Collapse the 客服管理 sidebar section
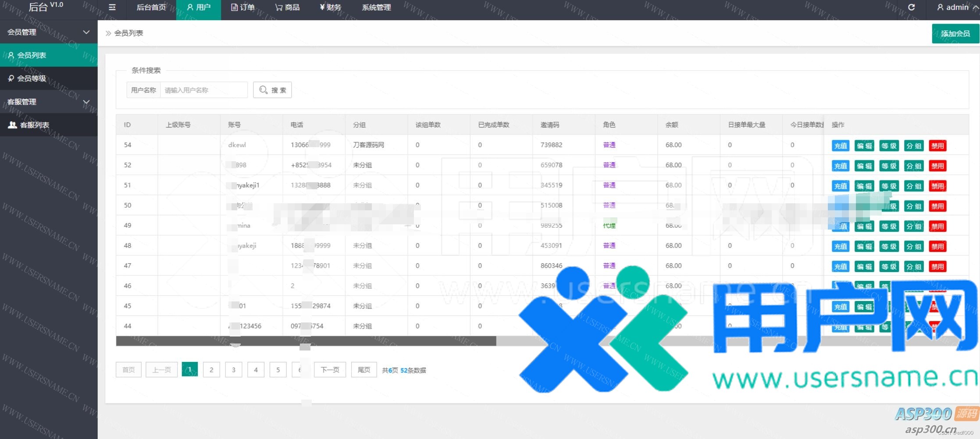 pyautogui.click(x=49, y=102)
